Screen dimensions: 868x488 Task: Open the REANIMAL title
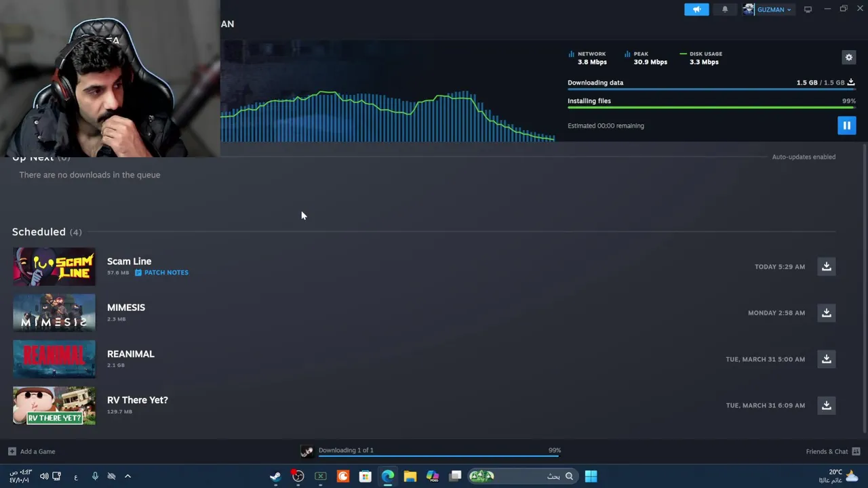[131, 354]
